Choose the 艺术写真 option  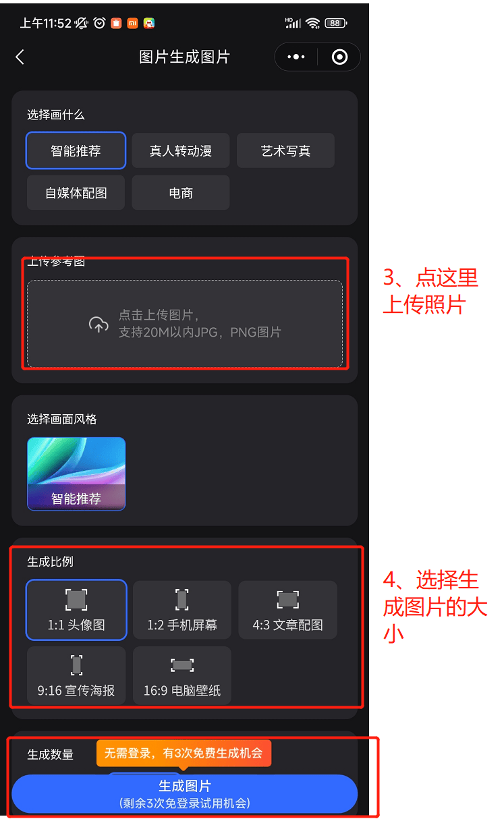pos(285,150)
